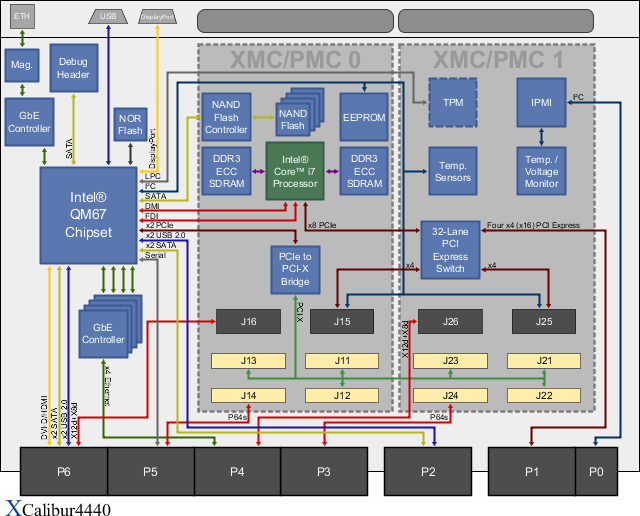Click the dashed TPM block
Image resolution: width=640 pixels, height=516 pixels.
(x=453, y=102)
